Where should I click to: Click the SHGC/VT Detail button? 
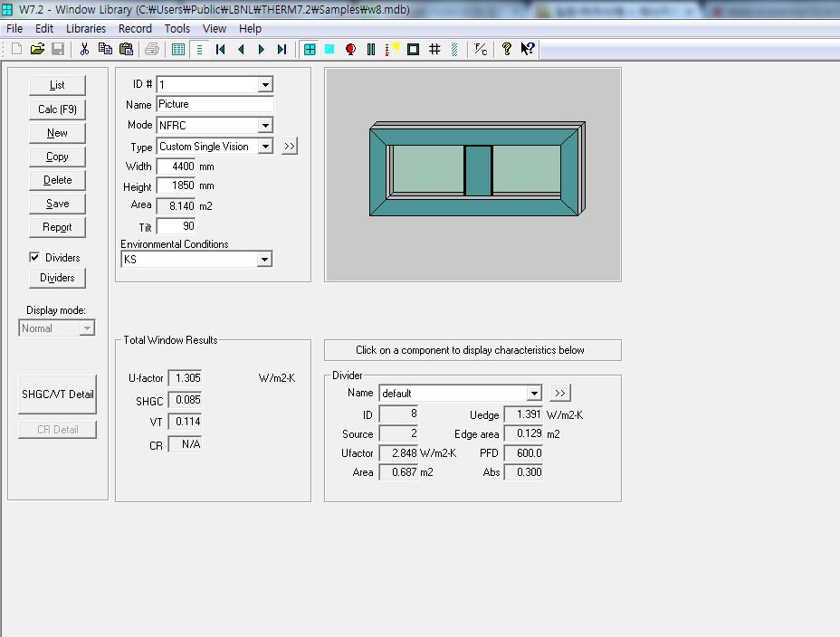[58, 395]
